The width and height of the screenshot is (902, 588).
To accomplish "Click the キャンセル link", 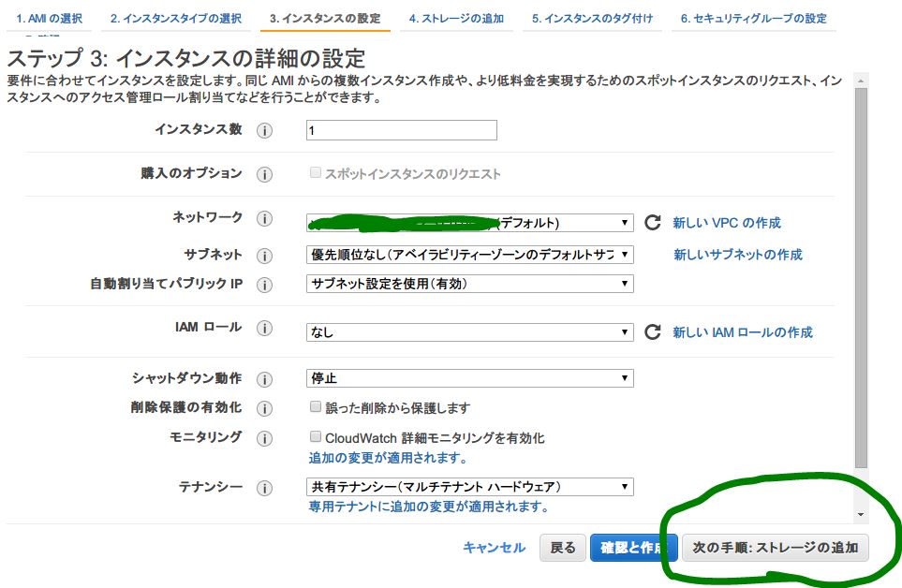I will click(495, 547).
